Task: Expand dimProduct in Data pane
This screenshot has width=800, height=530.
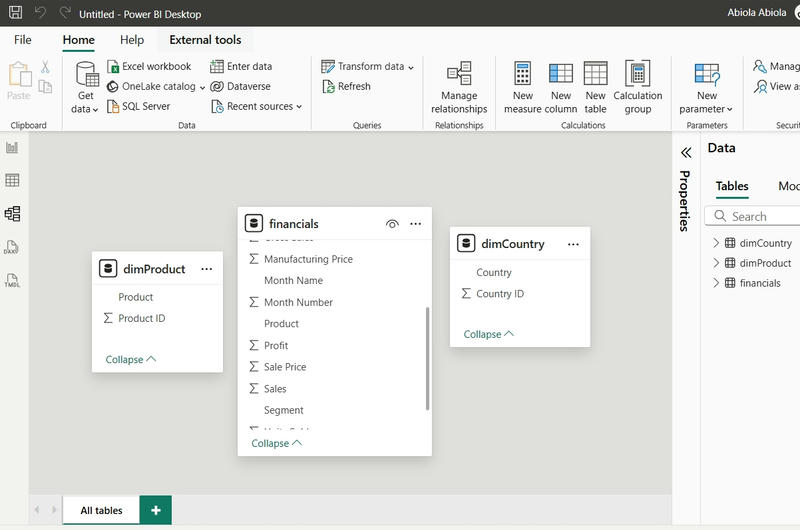Action: click(x=716, y=263)
